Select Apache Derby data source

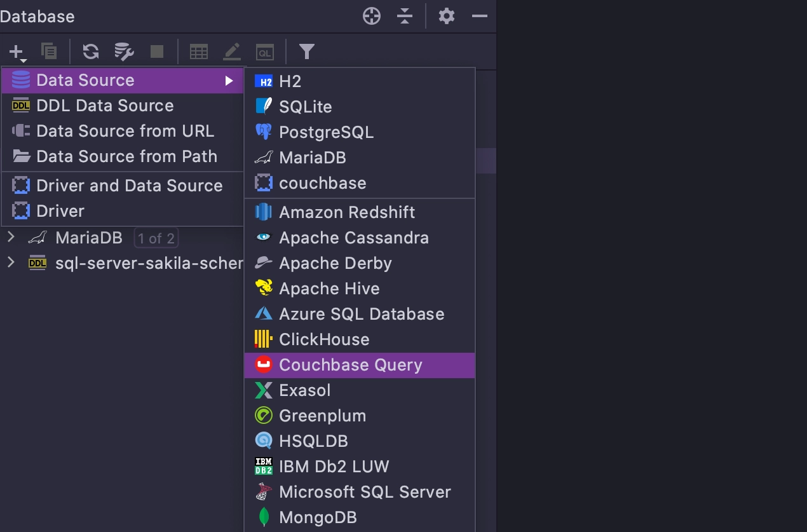(x=360, y=263)
